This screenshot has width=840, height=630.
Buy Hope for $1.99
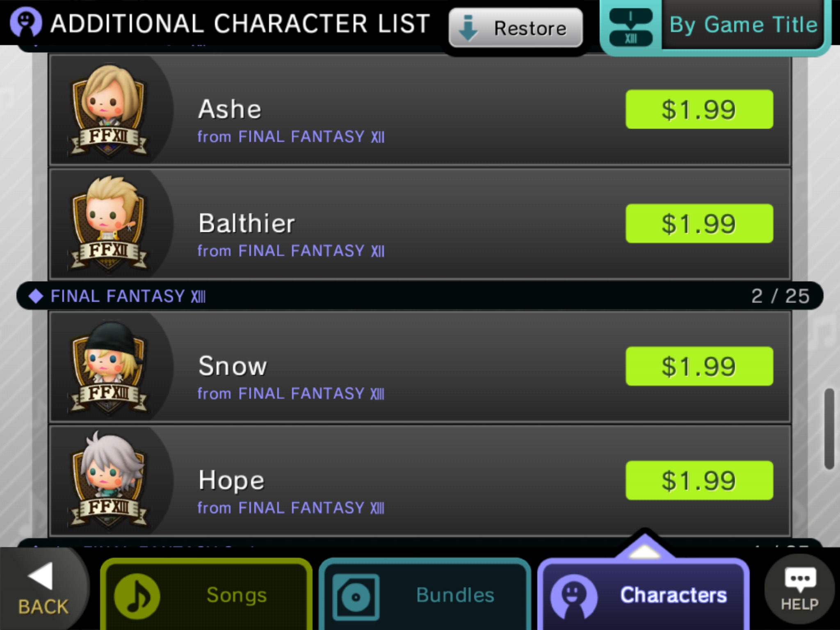(x=699, y=481)
